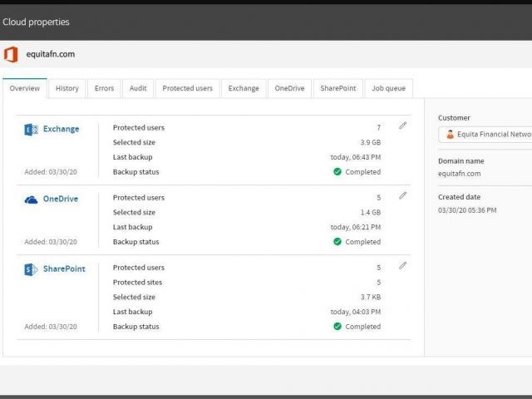532x399 pixels.
Task: Click Exchange Completed status text
Action: (x=363, y=172)
